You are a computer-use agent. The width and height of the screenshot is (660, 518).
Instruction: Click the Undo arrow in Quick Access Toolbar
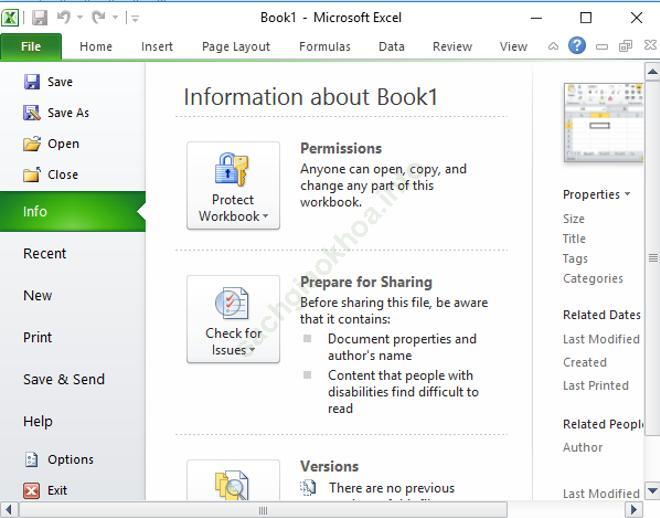[64, 17]
